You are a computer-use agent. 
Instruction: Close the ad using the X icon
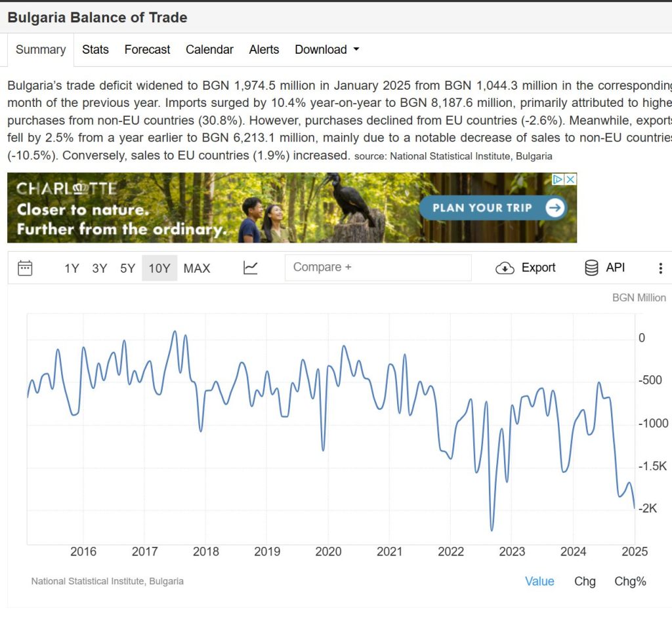pos(571,180)
